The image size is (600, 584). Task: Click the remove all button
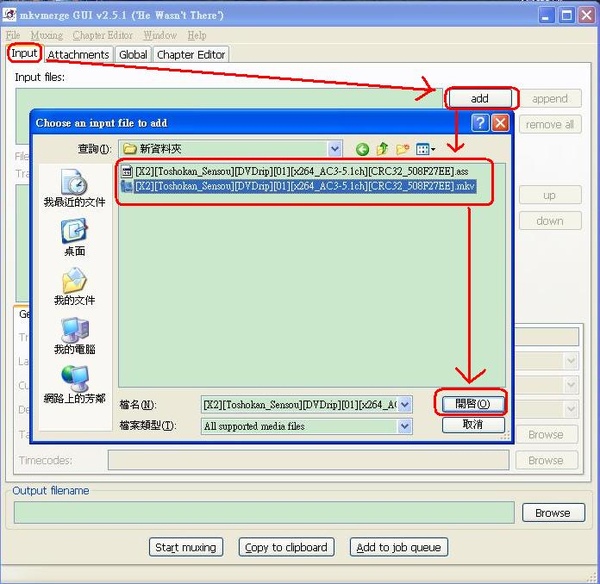click(x=550, y=124)
